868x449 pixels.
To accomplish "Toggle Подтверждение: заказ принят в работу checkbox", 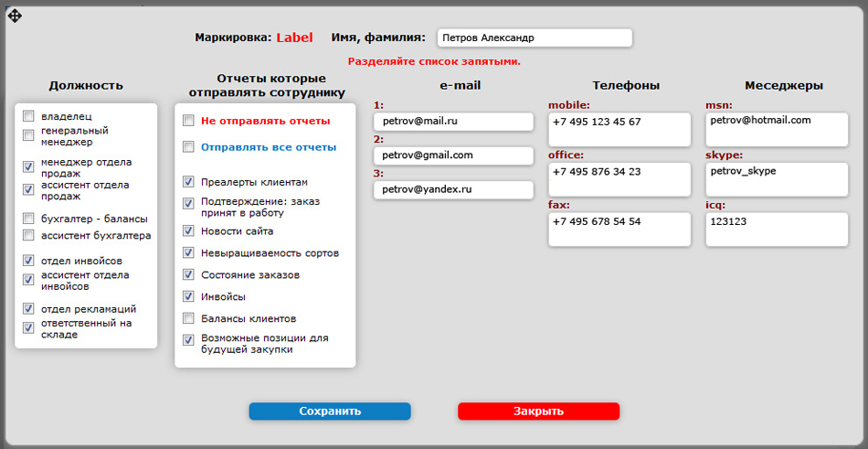I will click(189, 204).
